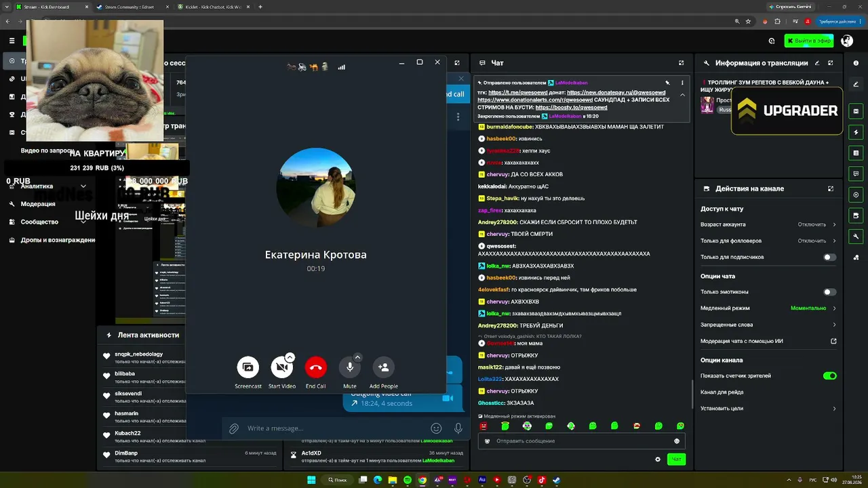The width and height of the screenshot is (868, 488).
Task: Collapse the pinned message in chat
Action: coord(682,95)
